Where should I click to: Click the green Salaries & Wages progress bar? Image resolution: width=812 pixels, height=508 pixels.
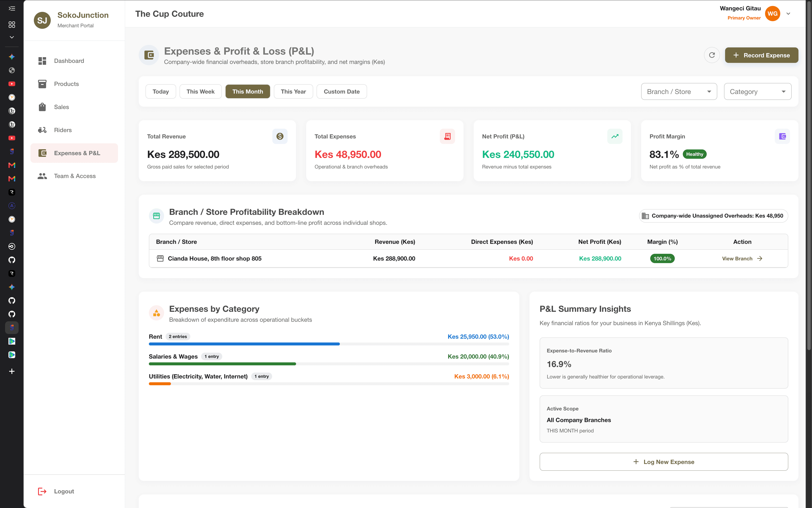222,364
